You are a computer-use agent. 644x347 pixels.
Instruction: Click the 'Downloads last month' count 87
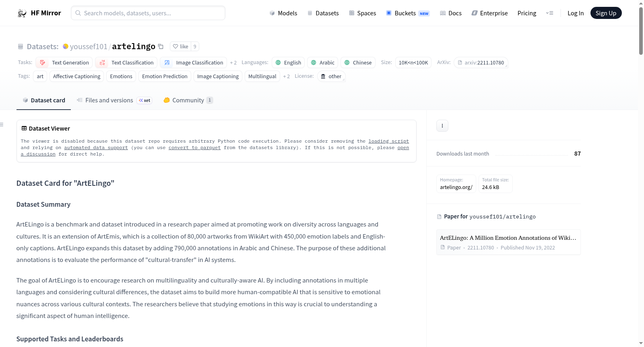(x=578, y=154)
